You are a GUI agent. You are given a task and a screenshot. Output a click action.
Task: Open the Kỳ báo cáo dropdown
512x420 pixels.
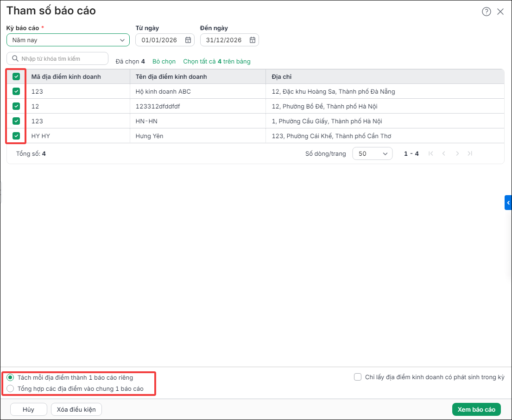68,40
